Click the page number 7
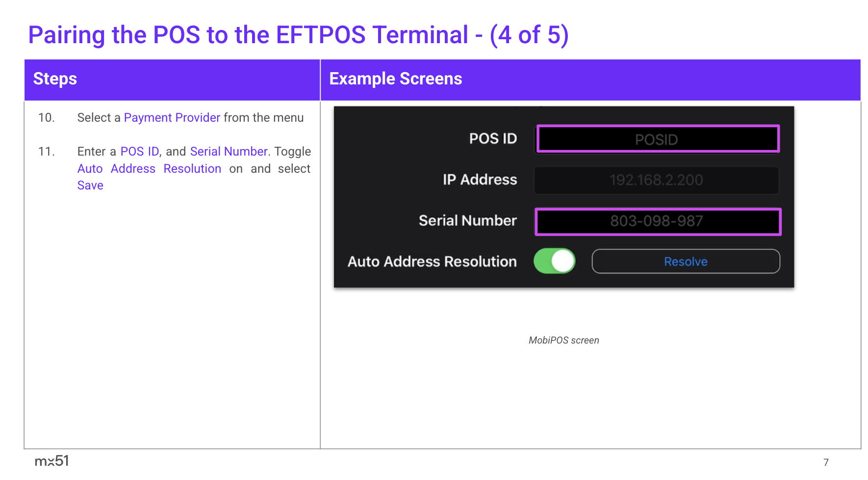Screen dimensions: 868x480 click(826, 462)
